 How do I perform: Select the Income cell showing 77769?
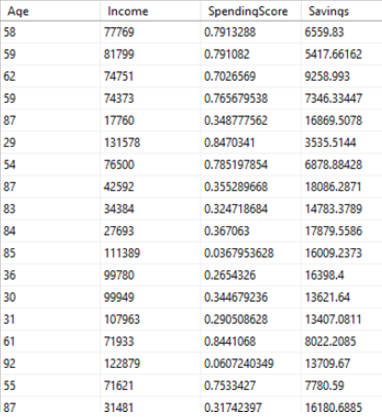coord(151,32)
